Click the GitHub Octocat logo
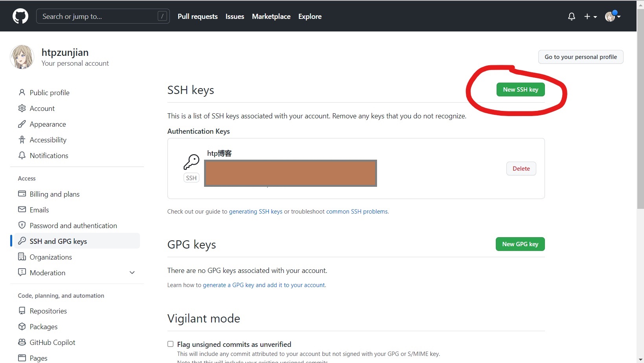644x363 pixels. tap(20, 17)
